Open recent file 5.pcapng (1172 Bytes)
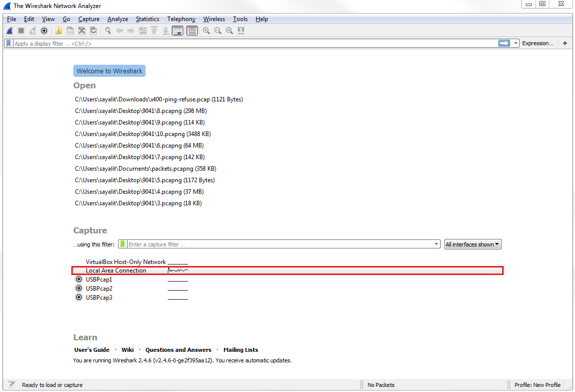 click(145, 180)
